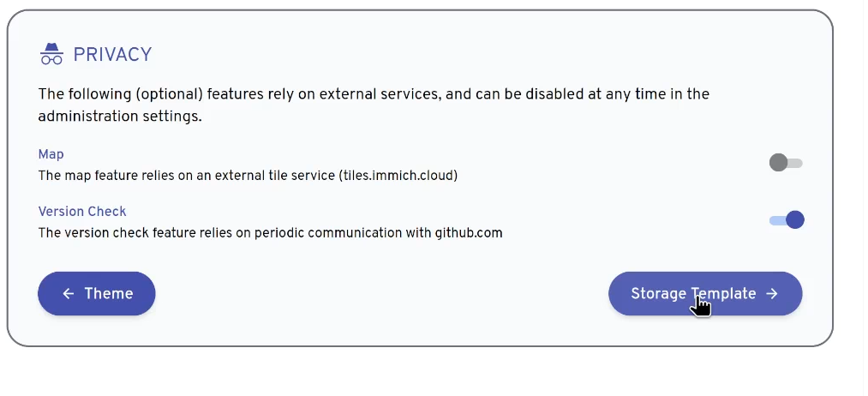Click the version check feature description sentence
The height and width of the screenshot is (396, 868).
[270, 233]
